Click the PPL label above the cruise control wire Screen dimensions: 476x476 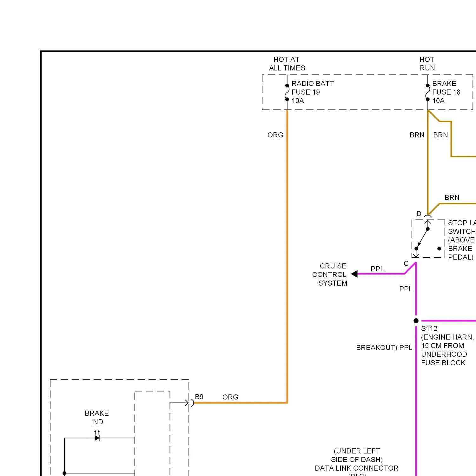click(x=377, y=269)
